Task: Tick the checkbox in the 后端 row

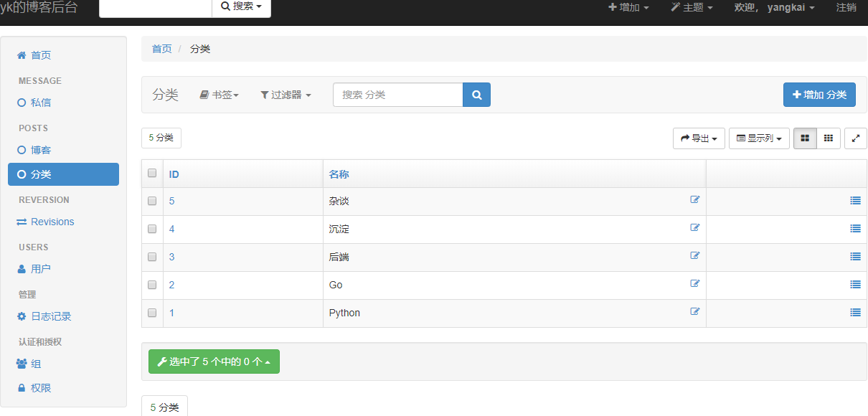Action: point(152,257)
